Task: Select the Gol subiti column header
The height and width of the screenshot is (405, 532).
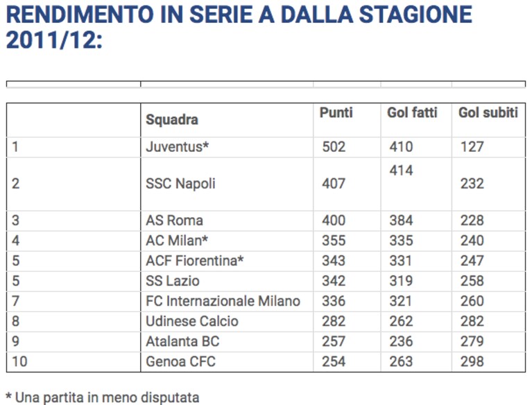Action: click(488, 112)
